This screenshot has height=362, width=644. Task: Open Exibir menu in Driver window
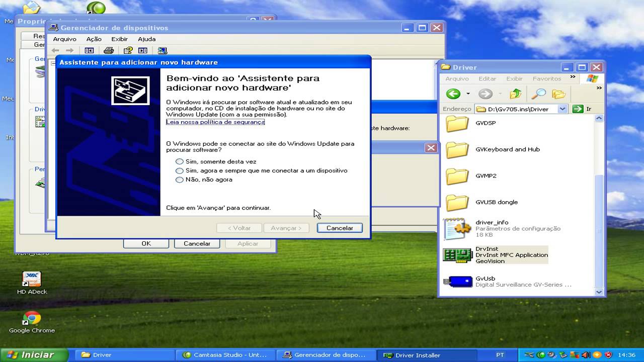point(514,78)
